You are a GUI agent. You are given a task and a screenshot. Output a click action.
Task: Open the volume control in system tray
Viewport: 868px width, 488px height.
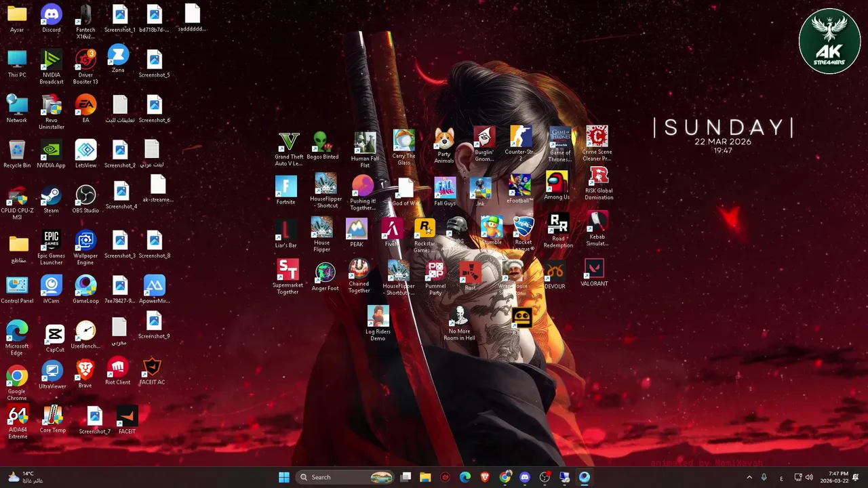click(x=809, y=477)
